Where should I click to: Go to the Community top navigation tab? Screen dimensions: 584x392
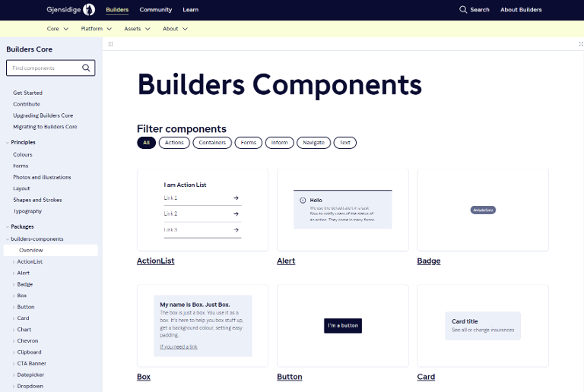point(156,10)
